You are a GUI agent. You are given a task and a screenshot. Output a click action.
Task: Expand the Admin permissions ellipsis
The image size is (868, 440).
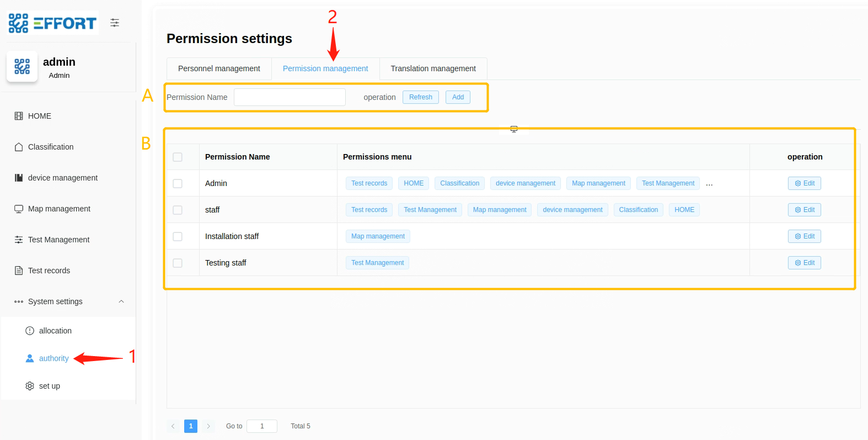coord(709,184)
